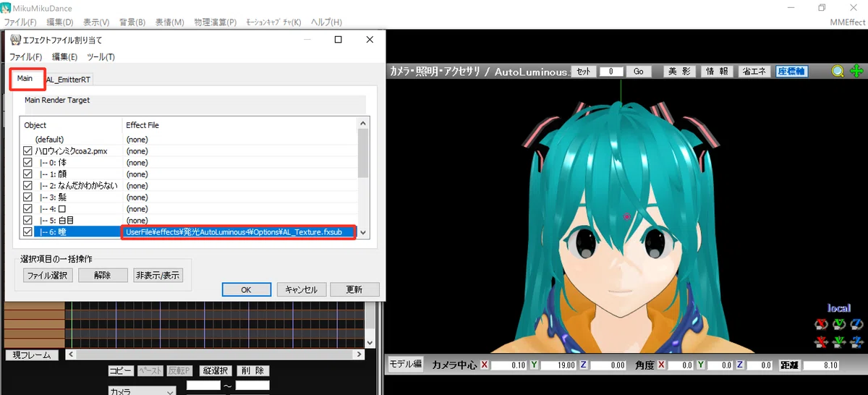Screen dimensions: 868x395
Task: Click the 情報 info button
Action: point(717,72)
